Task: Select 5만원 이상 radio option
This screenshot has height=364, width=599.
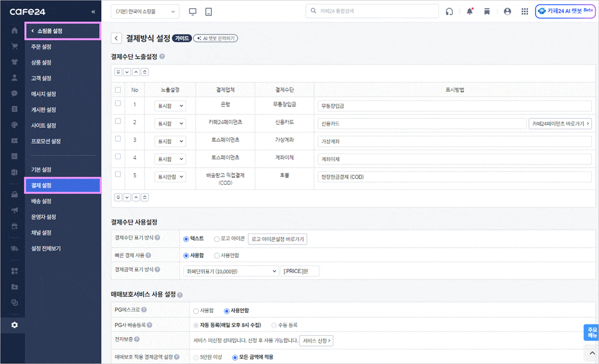Action: [x=196, y=358]
